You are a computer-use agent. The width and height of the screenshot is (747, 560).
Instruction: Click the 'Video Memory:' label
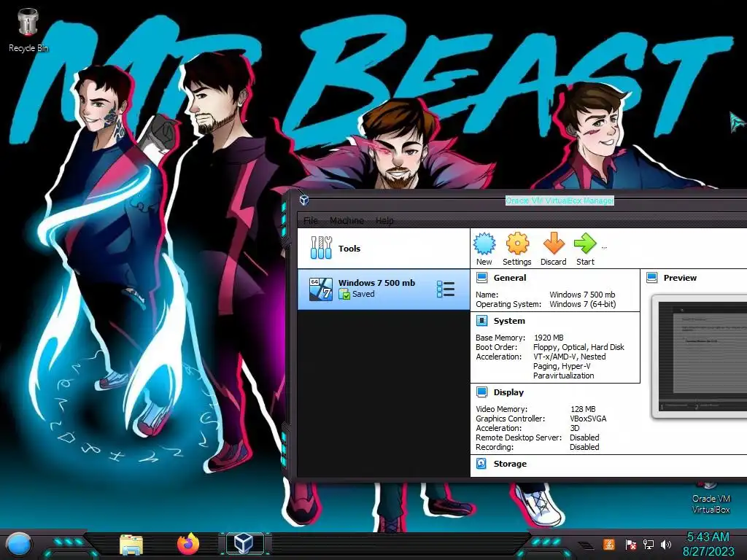pos(502,408)
